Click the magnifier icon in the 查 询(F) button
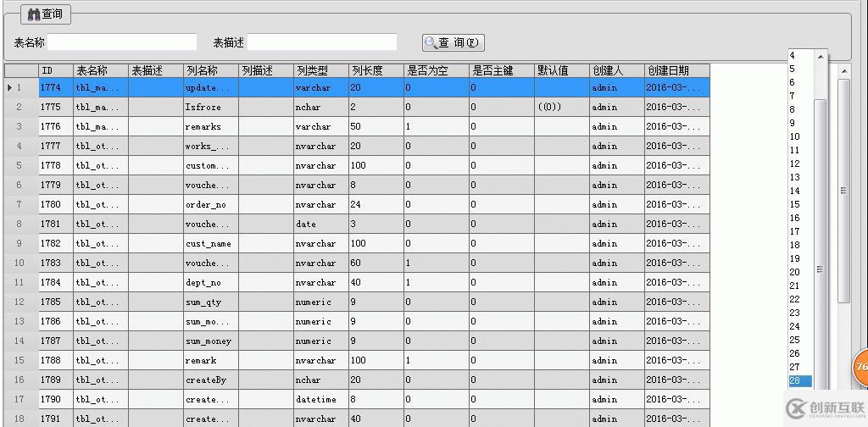The height and width of the screenshot is (427, 868). coord(431,42)
